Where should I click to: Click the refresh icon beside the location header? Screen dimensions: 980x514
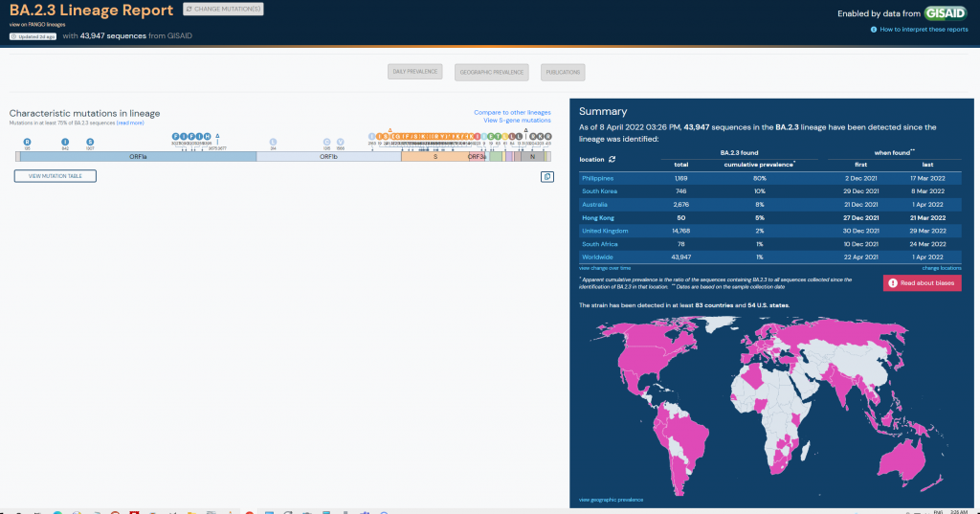(612, 159)
